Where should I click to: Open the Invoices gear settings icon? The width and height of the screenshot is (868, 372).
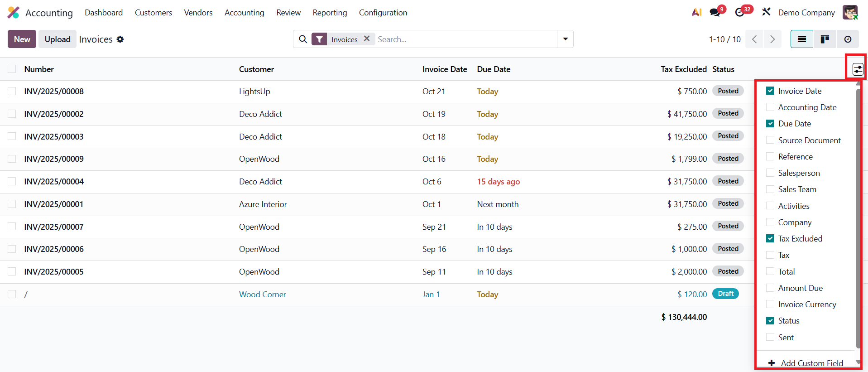[120, 39]
